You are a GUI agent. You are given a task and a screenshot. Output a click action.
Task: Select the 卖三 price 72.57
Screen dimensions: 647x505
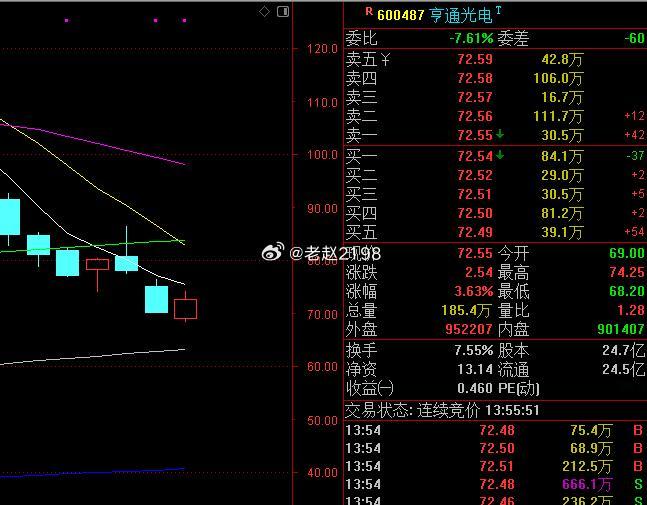[x=475, y=97]
